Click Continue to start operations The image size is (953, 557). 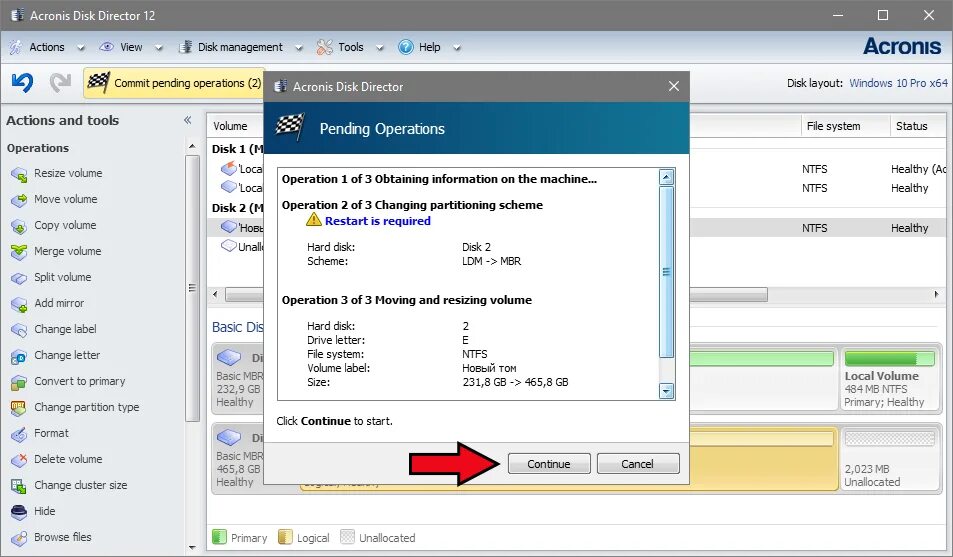tap(549, 463)
